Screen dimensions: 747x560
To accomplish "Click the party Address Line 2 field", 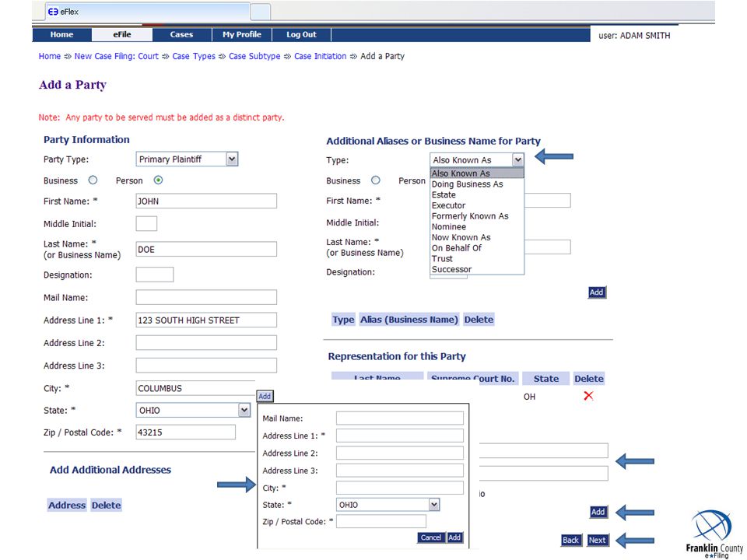I will click(206, 343).
